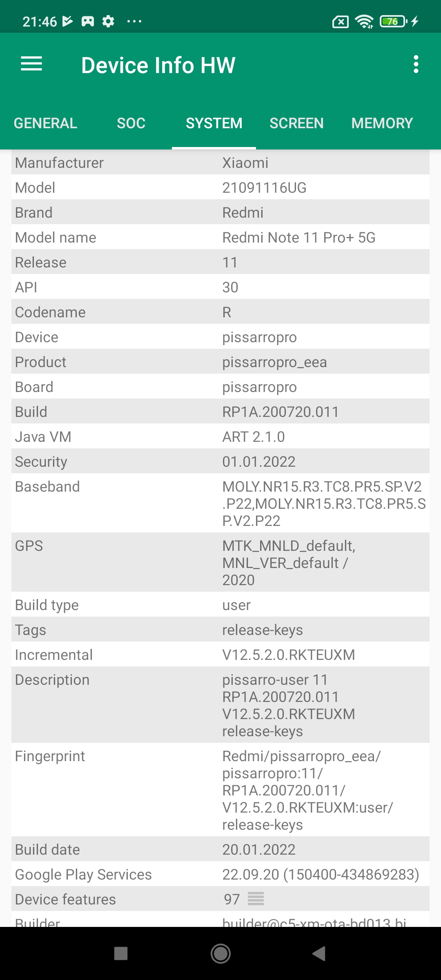Tap the Wi-Fi status icon
This screenshot has width=441, height=980.
(x=364, y=21)
